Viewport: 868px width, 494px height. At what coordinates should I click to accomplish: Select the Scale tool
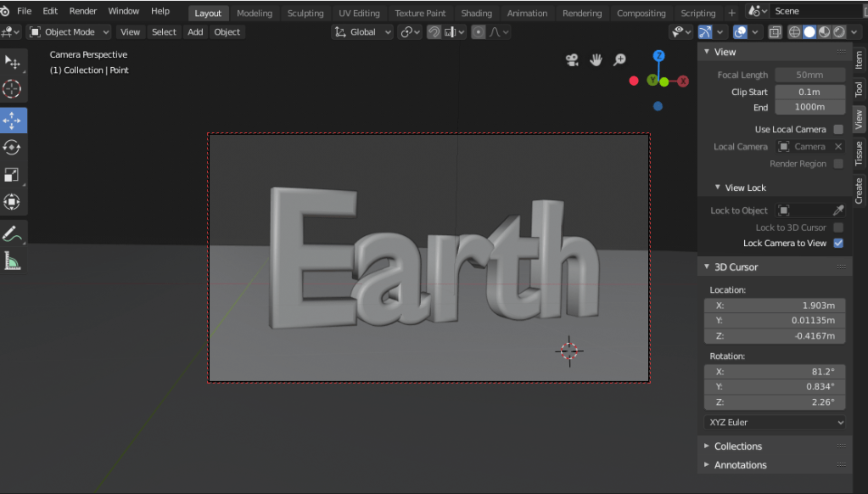click(13, 175)
